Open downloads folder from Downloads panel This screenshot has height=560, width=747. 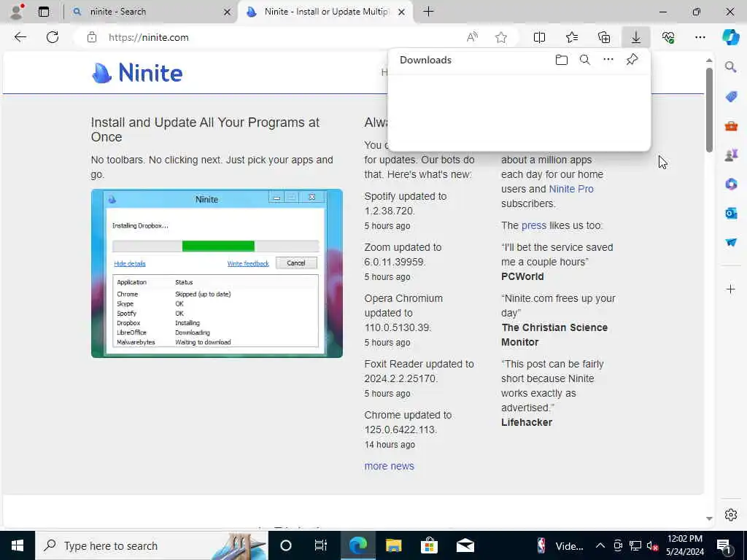pyautogui.click(x=562, y=60)
